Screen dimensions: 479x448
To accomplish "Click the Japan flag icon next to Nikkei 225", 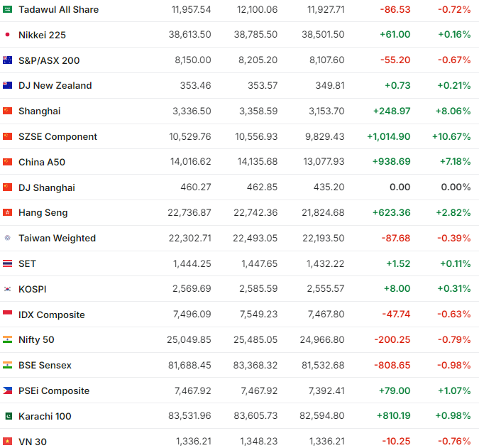I will (x=7, y=35).
